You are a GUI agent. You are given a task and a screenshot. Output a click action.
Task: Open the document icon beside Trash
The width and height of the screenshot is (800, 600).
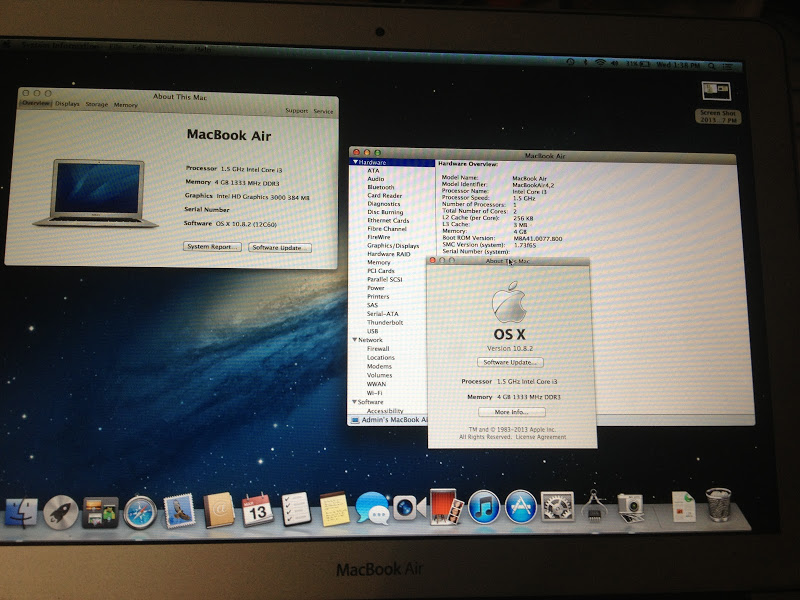tap(684, 507)
